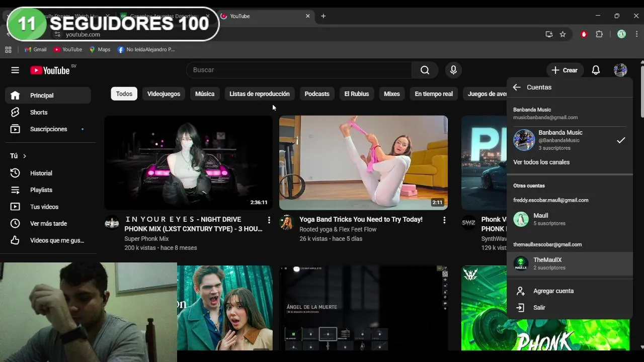644x362 pixels.
Task: Go to Principal in the sidebar
Action: coord(48,96)
